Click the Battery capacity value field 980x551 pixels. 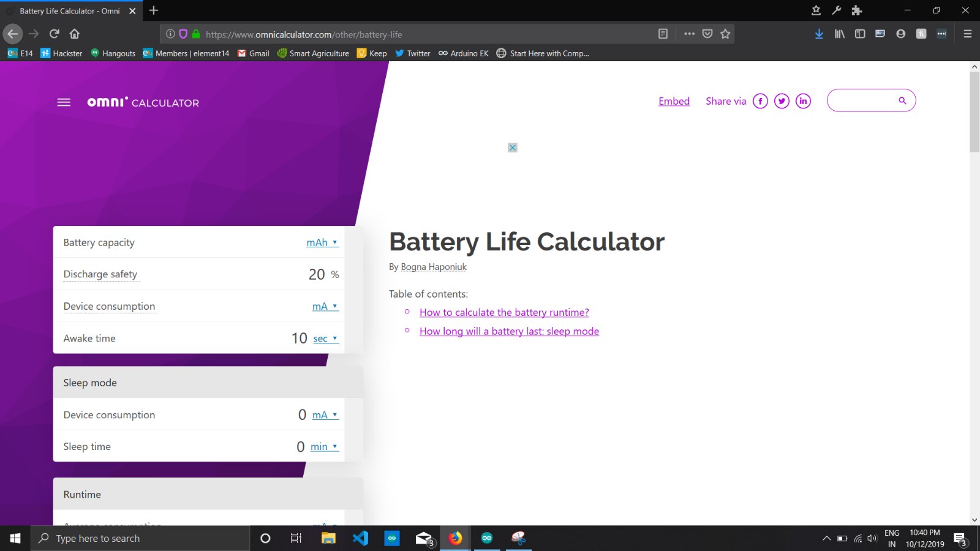pyautogui.click(x=221, y=242)
